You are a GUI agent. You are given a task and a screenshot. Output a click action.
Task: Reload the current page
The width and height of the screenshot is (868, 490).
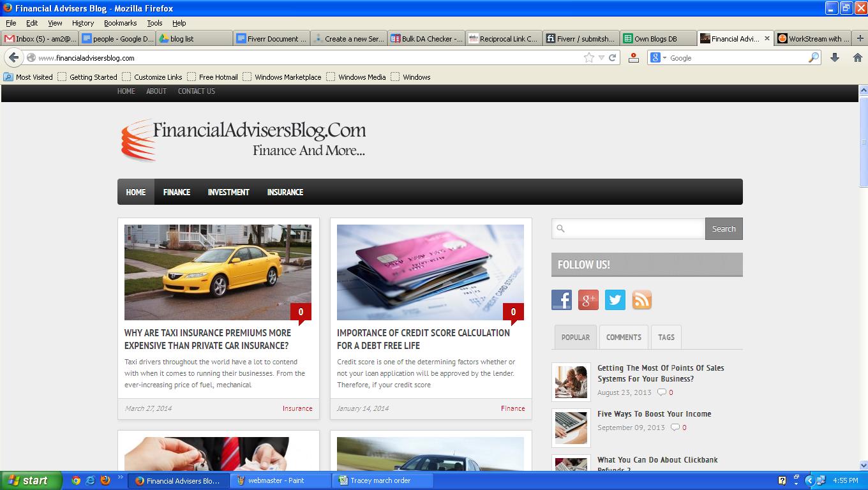[x=612, y=57]
